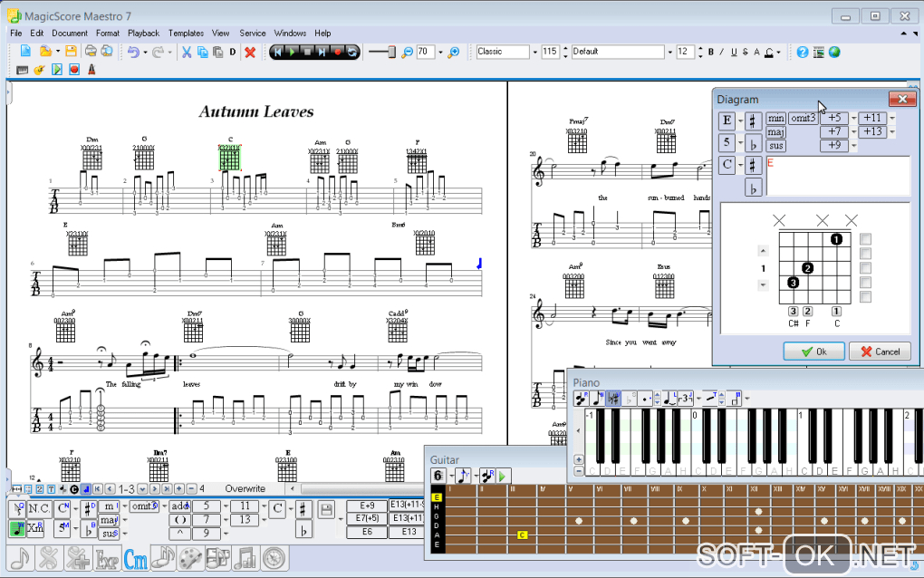924x578 pixels.
Task: Expand the +11 dropdown in Diagram dialog
Action: (x=892, y=119)
